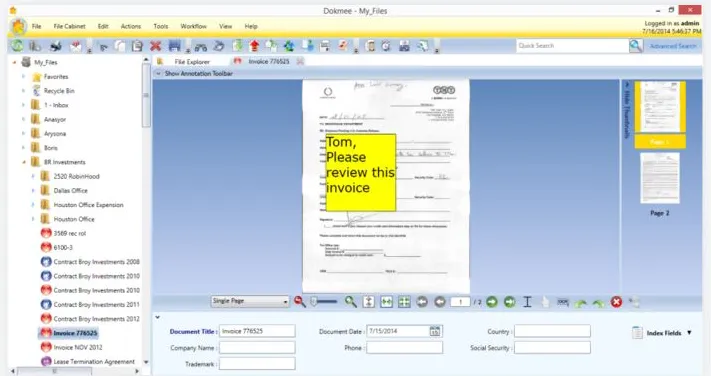Image resolution: width=711 pixels, height=376 pixels.
Task: Collapse the index fields panel chevron
Action: coord(158,317)
